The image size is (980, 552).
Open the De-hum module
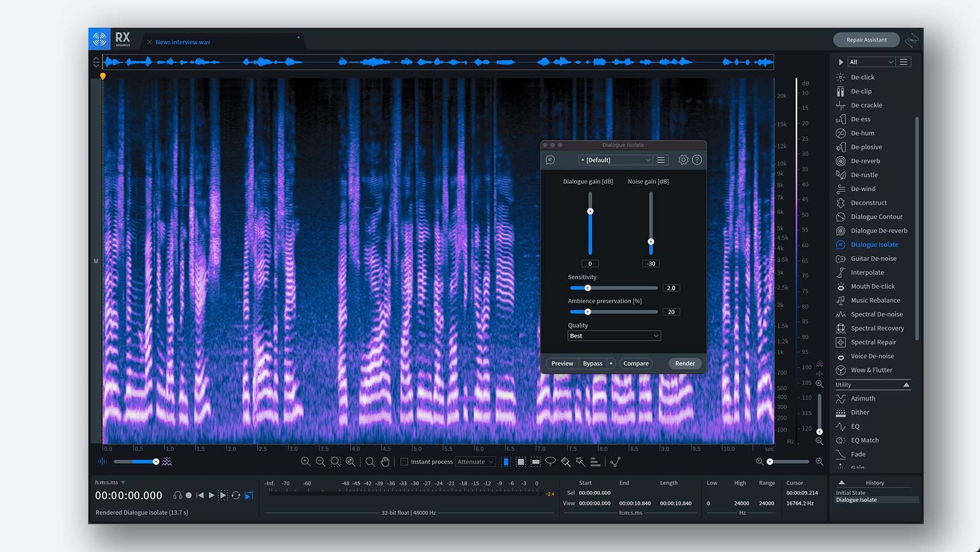[862, 133]
